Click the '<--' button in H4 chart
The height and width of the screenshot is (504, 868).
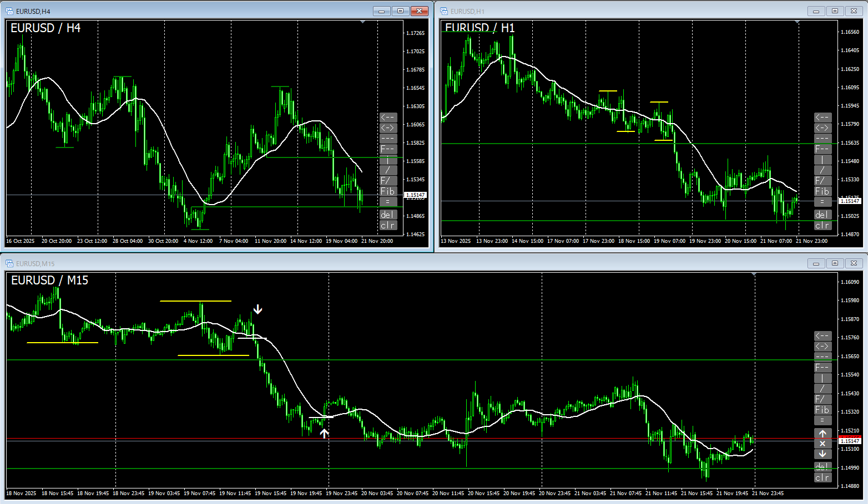(388, 117)
